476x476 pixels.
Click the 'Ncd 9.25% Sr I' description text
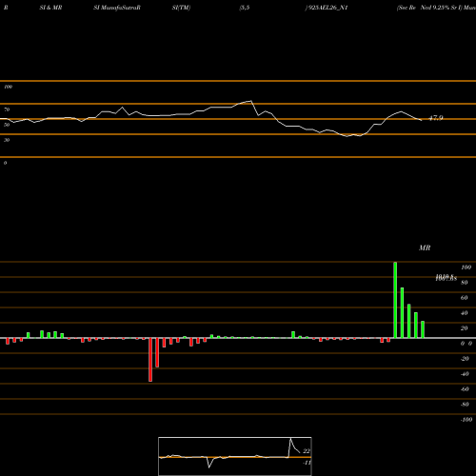pyautogui.click(x=441, y=8)
